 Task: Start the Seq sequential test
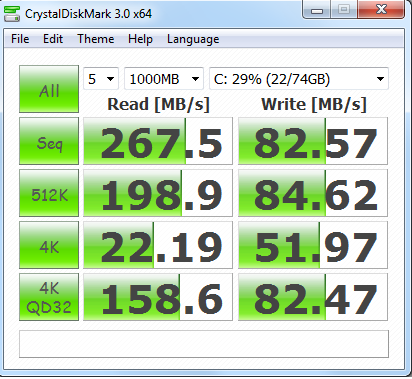(49, 141)
